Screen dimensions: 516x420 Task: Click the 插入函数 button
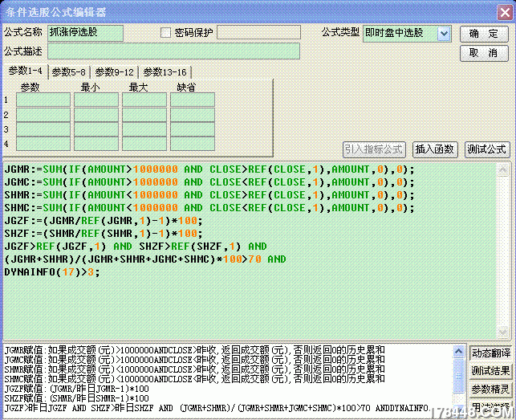click(435, 149)
